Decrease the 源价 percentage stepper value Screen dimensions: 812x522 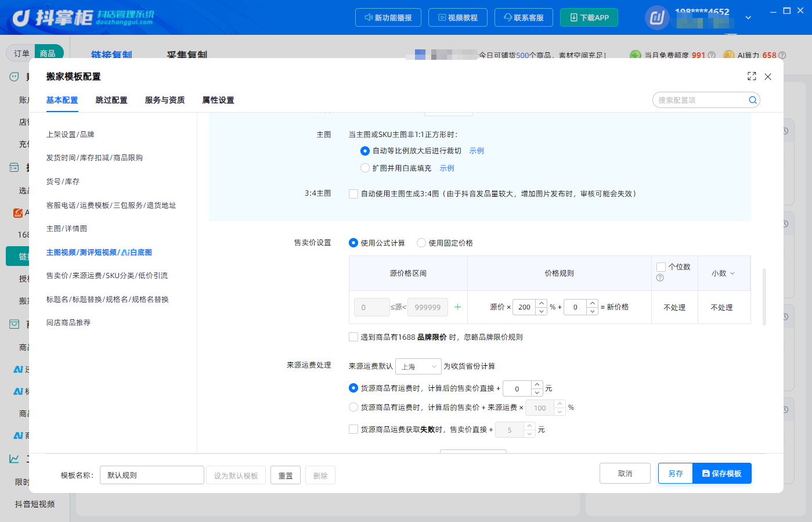pos(542,311)
